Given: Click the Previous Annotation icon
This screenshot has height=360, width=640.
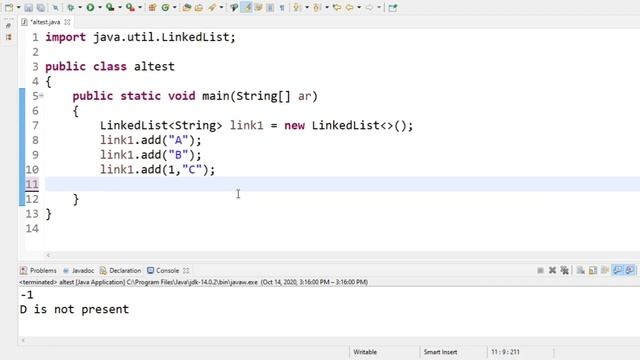Looking at the screenshot, I should [x=317, y=7].
